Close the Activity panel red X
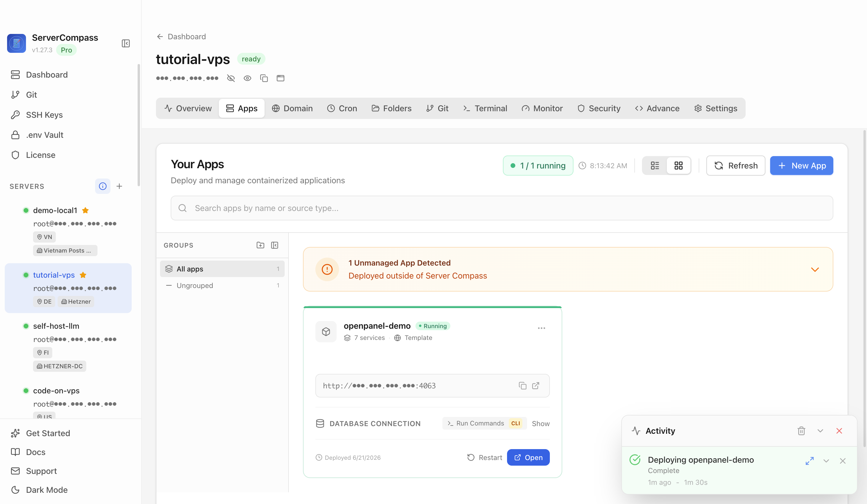 [839, 431]
